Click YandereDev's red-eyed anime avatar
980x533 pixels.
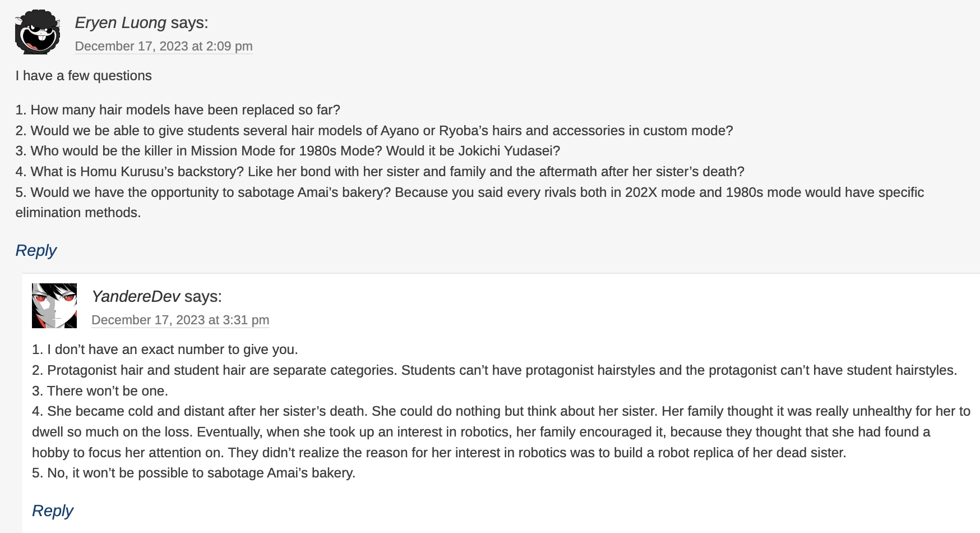[x=54, y=306]
